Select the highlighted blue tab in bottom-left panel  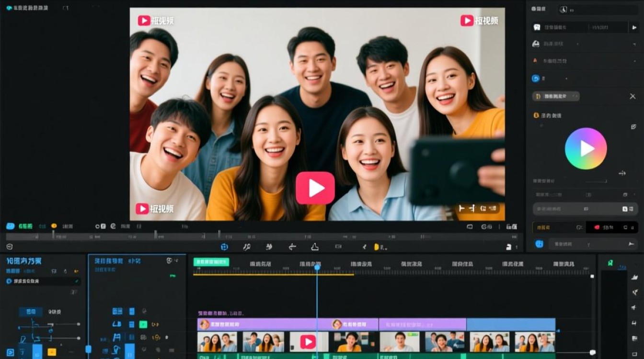[31, 312]
